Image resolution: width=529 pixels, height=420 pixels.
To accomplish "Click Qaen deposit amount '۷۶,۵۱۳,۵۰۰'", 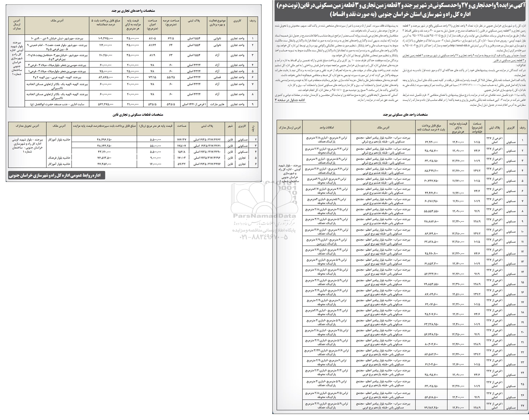I will [104, 158].
